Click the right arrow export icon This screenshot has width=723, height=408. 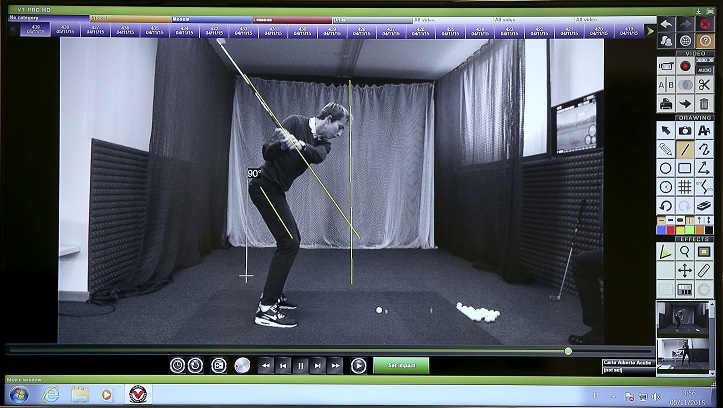(685, 104)
